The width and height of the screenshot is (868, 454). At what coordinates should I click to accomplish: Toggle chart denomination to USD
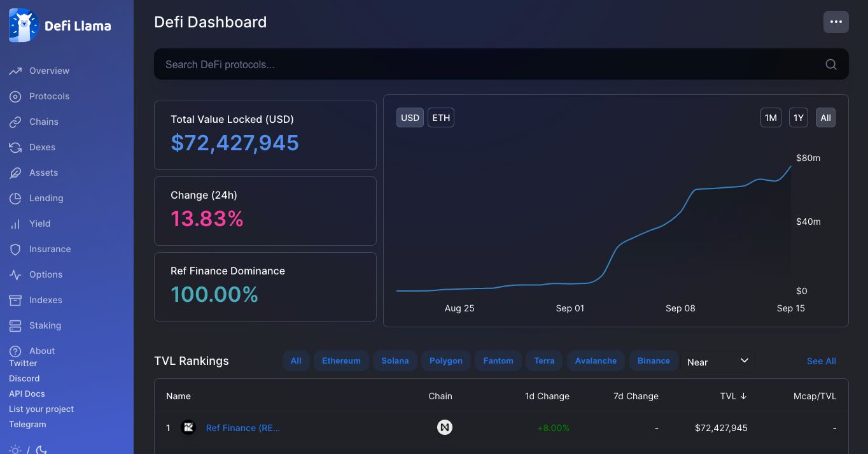(410, 118)
